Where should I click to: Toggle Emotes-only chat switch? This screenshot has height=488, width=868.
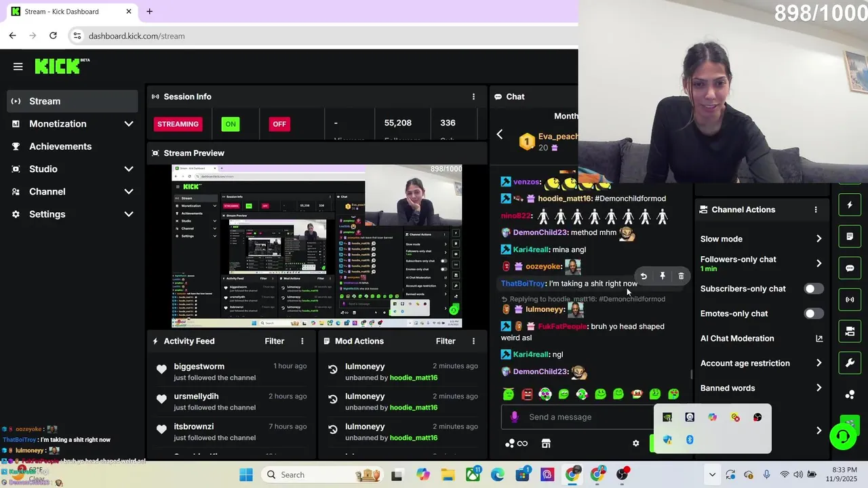tap(814, 314)
